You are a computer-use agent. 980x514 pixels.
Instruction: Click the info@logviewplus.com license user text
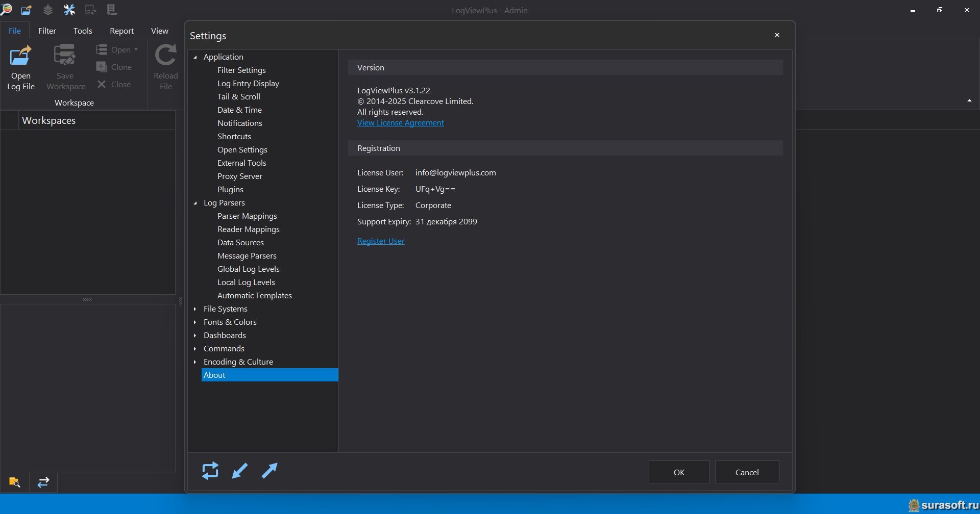click(x=455, y=173)
